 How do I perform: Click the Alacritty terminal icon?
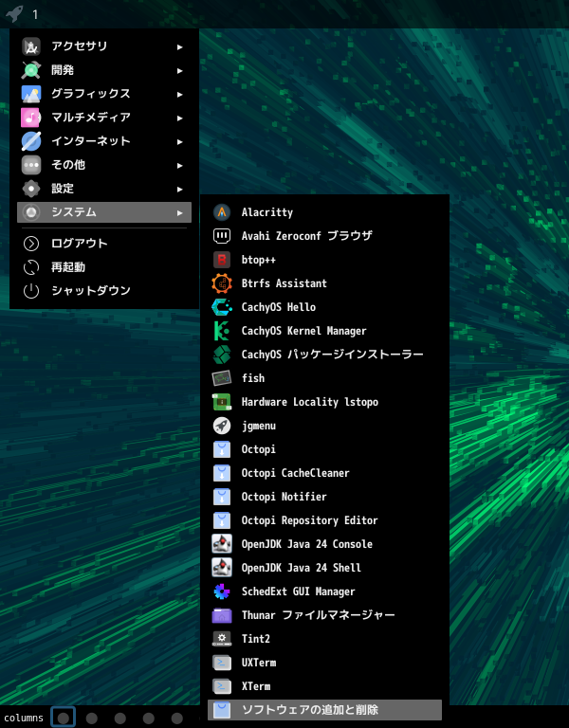click(222, 212)
